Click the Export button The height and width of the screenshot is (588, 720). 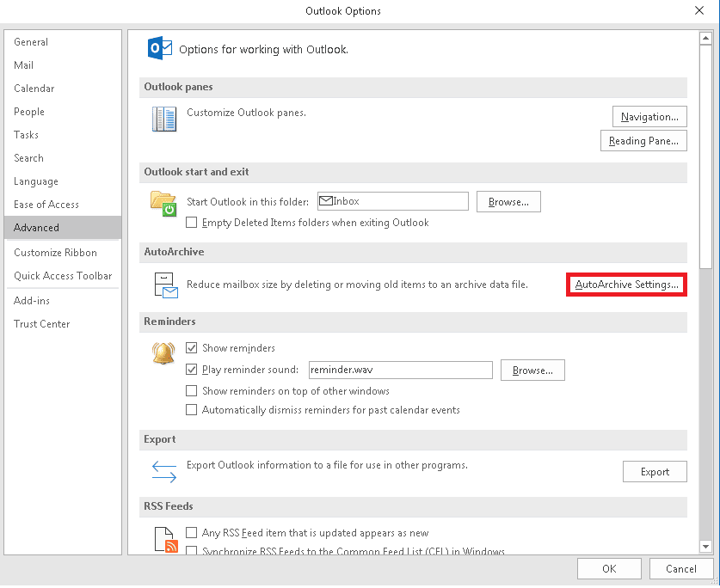point(655,471)
